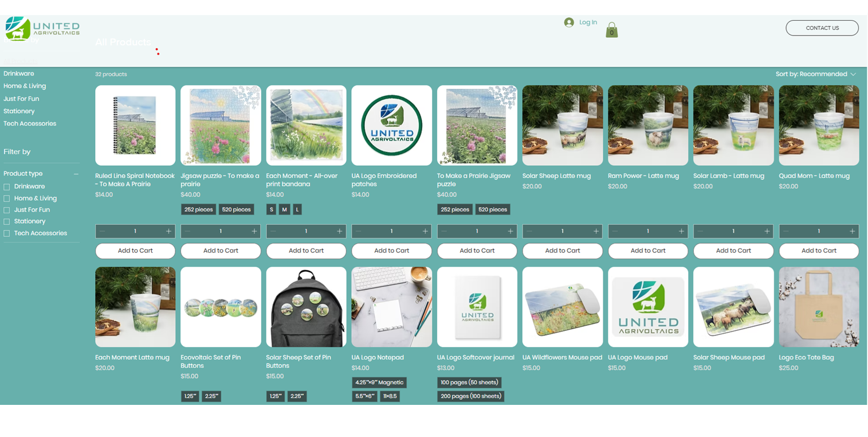868x437 pixels.
Task: Select 5.5"×6" notepad option
Action: pyautogui.click(x=364, y=396)
